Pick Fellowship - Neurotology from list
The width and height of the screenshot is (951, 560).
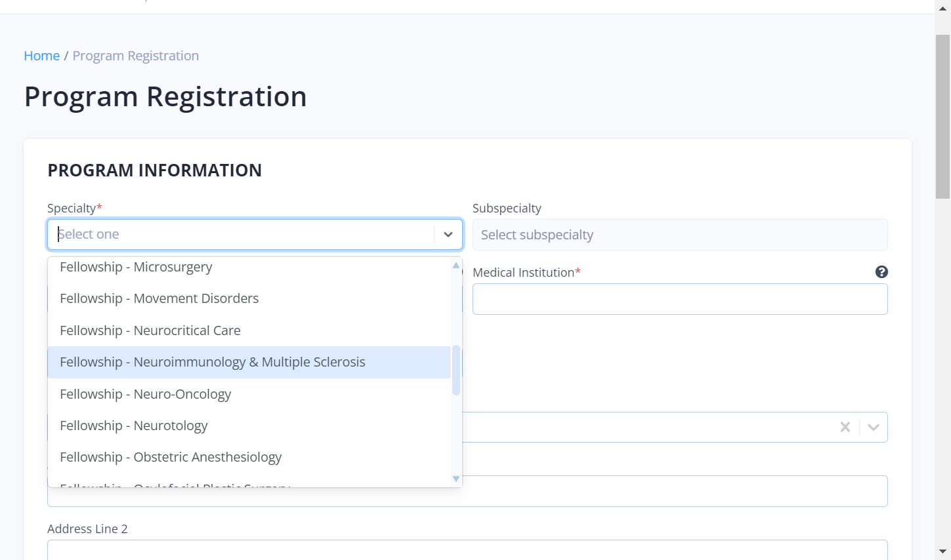point(249,426)
